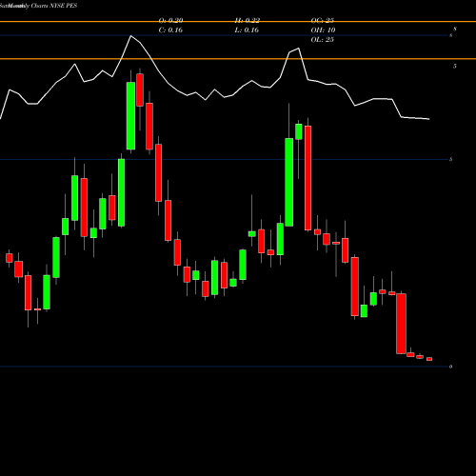Select the close value 'C: 0.16'
Image resolution: width=476 pixels, height=476 pixels.
170,30
